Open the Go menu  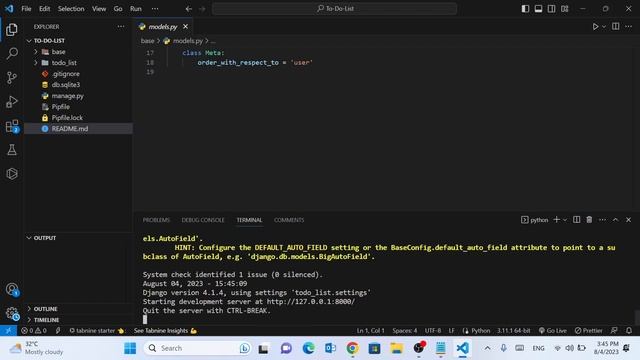(x=118, y=9)
